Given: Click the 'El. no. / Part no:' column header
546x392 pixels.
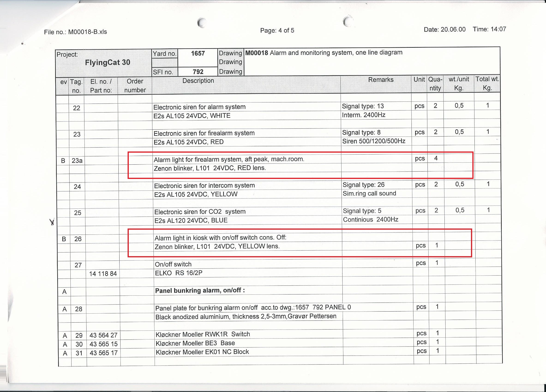Looking at the screenshot, I should [101, 86].
